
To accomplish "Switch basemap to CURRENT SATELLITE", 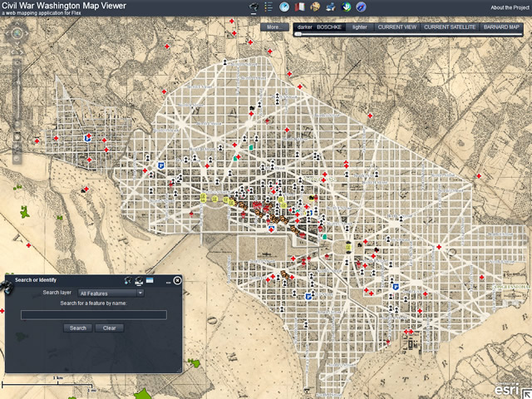I will point(449,27).
